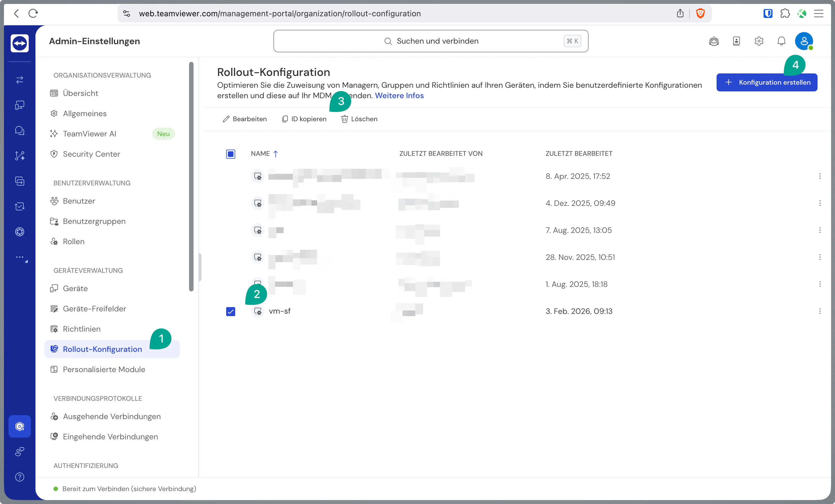835x504 pixels.
Task: Click the user profile avatar
Action: (803, 41)
